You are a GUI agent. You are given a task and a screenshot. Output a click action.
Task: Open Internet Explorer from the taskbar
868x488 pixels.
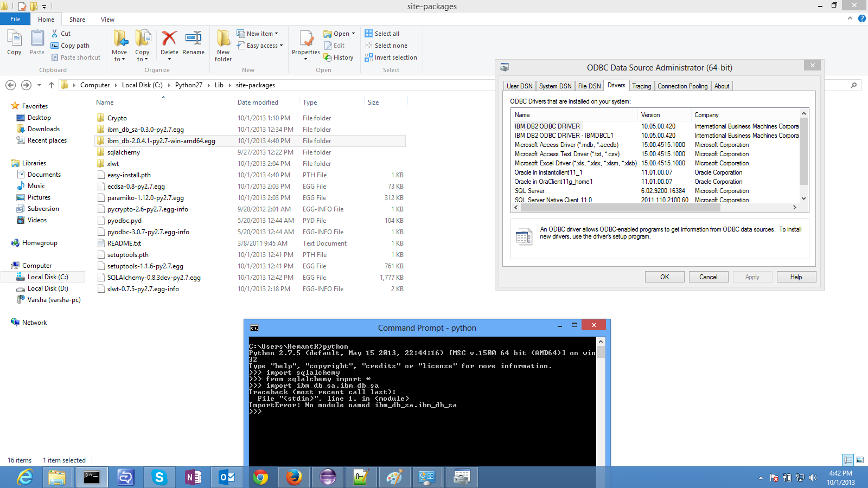coord(25,477)
